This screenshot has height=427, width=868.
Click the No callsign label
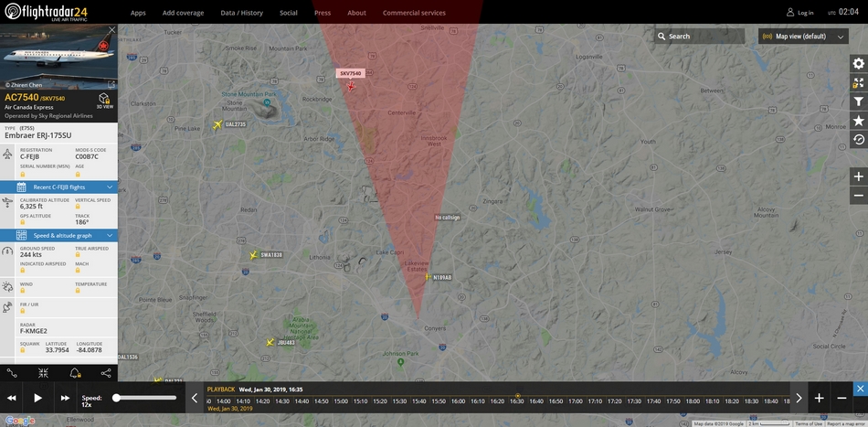pyautogui.click(x=448, y=218)
